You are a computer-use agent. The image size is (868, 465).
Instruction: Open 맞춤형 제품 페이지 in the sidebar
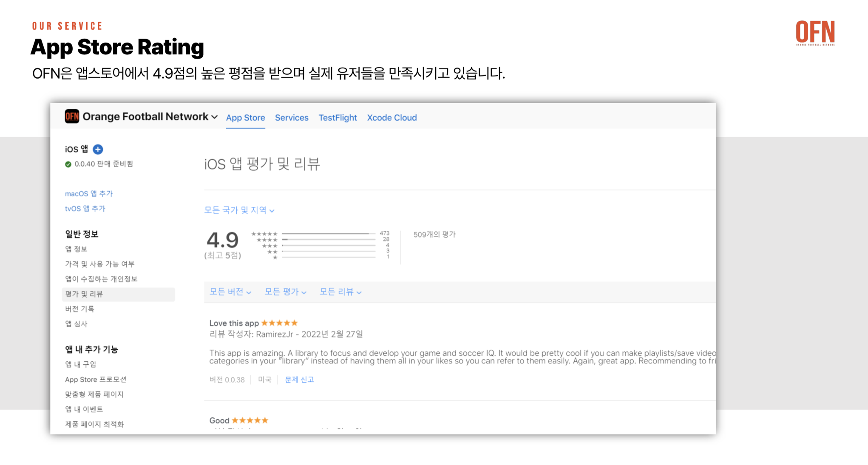click(94, 394)
